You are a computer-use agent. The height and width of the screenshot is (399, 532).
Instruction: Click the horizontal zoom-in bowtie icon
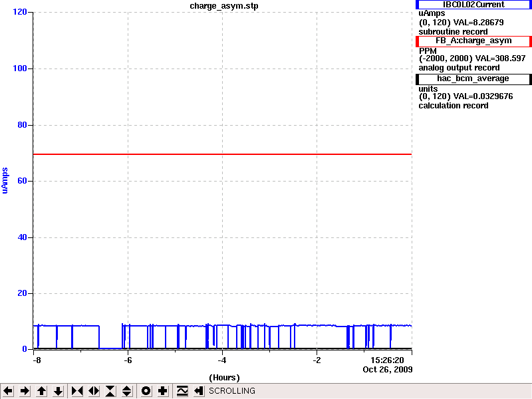[77, 391]
